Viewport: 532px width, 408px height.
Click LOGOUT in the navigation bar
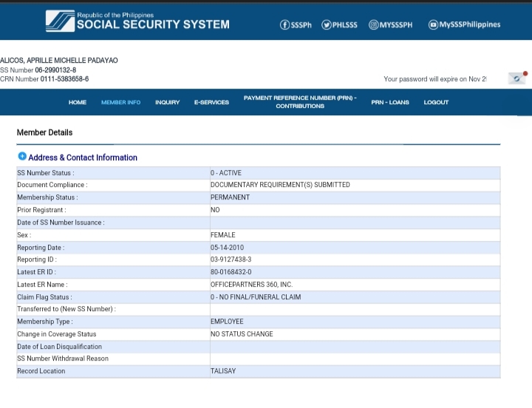tap(436, 102)
